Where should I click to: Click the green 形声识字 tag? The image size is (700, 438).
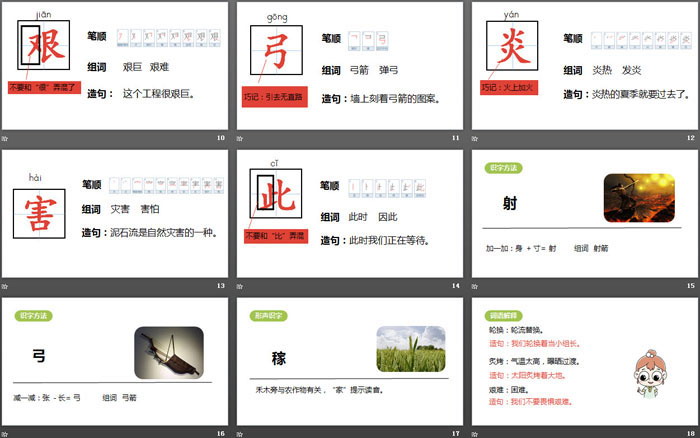[272, 313]
